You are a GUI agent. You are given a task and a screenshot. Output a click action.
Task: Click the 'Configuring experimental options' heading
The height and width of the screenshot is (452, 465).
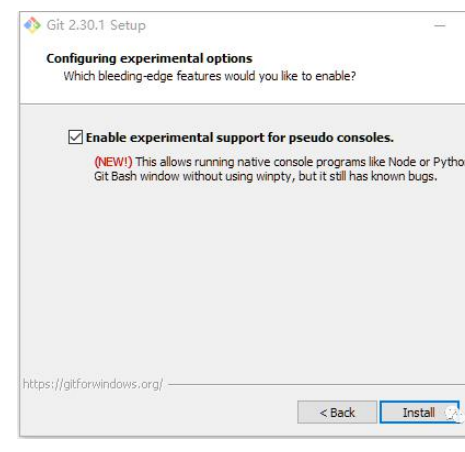pyautogui.click(x=149, y=58)
